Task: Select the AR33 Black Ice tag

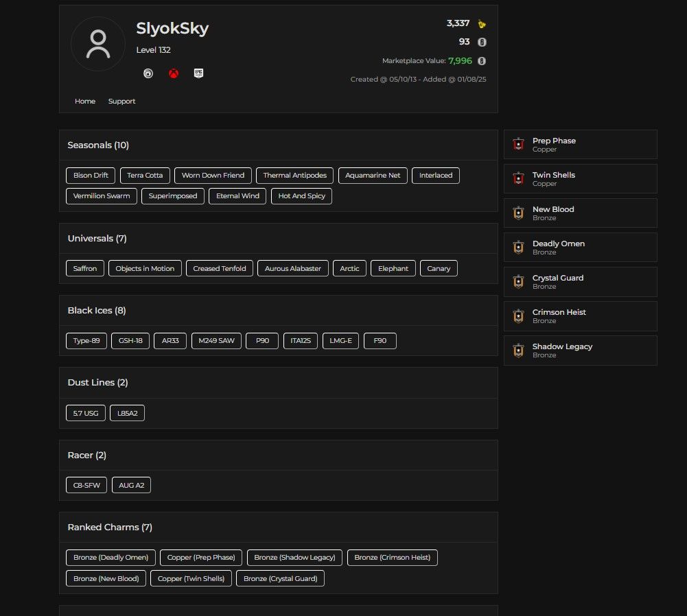Action: tap(170, 341)
